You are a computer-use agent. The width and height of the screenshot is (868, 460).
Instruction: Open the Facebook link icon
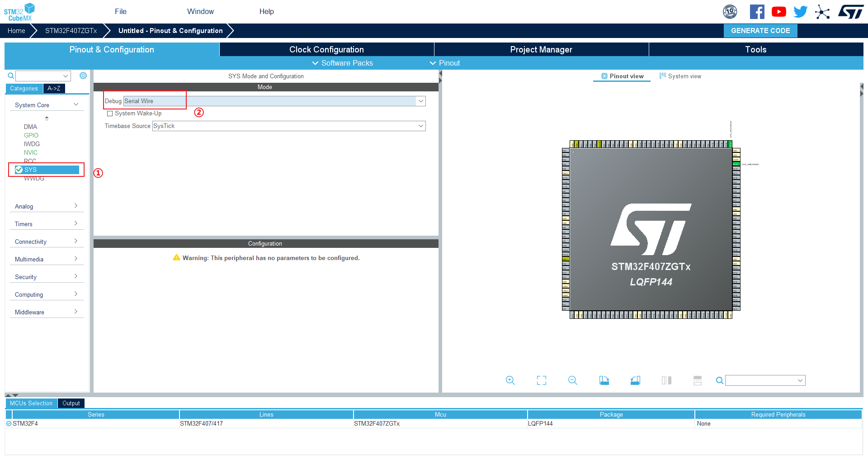click(757, 12)
